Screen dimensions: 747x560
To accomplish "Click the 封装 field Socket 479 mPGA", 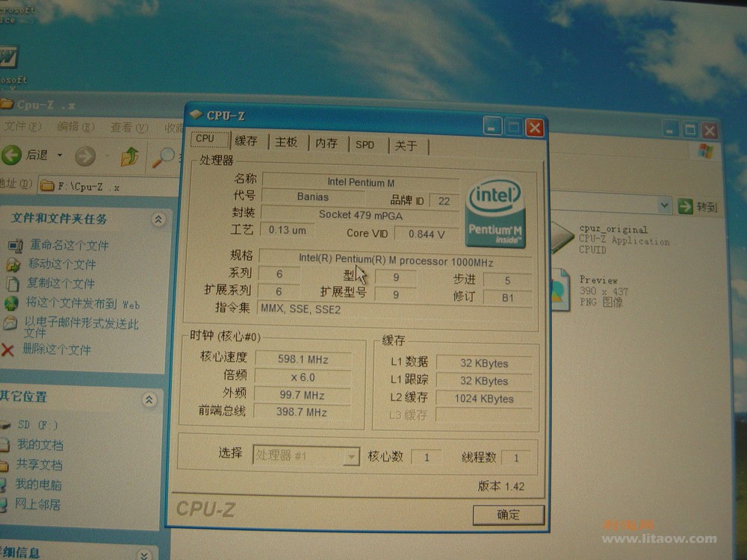I will [x=361, y=215].
